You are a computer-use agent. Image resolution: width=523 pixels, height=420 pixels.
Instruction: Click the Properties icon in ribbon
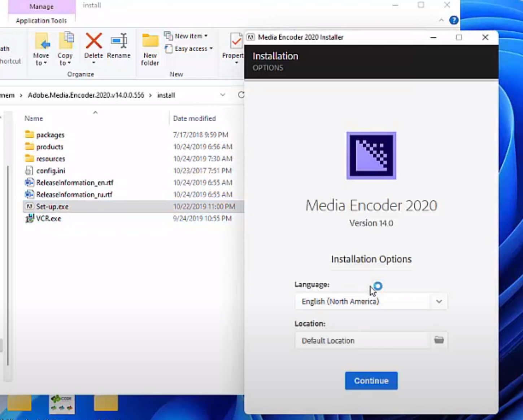point(237,41)
